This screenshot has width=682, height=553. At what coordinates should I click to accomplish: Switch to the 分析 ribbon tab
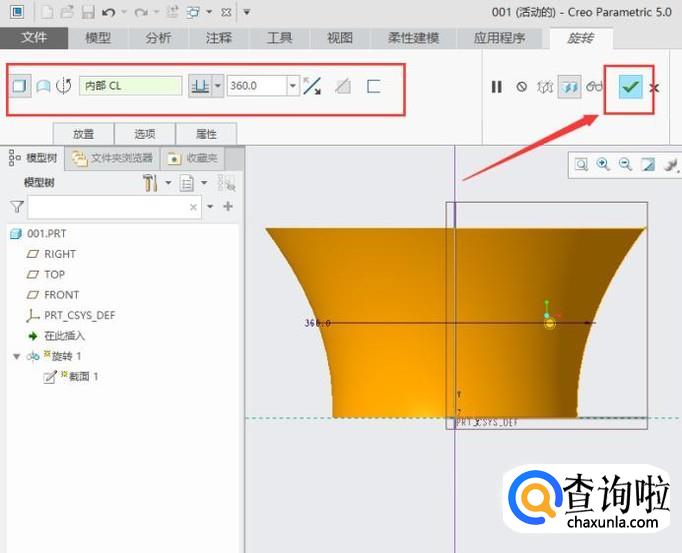tap(158, 38)
